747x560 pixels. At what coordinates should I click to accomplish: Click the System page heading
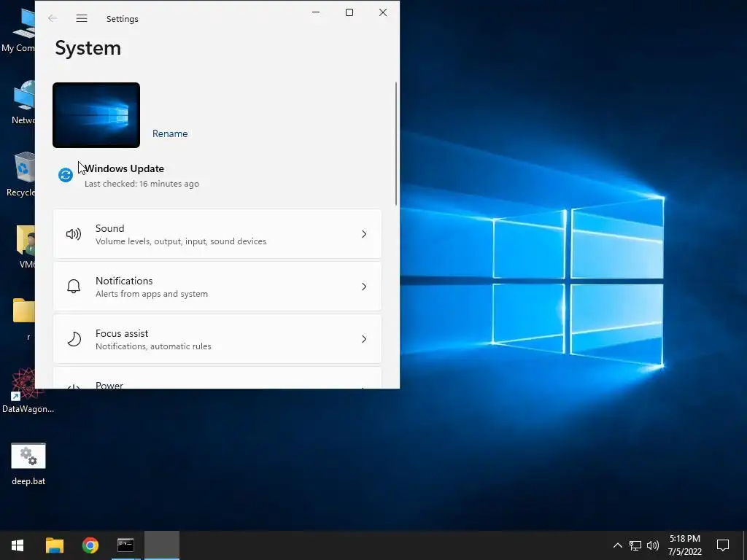(x=88, y=48)
